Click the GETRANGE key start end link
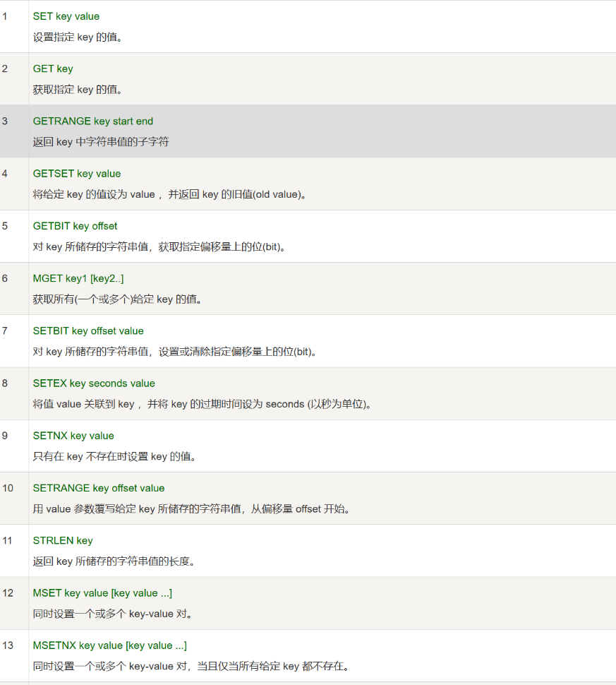The image size is (616, 685). pyautogui.click(x=93, y=121)
